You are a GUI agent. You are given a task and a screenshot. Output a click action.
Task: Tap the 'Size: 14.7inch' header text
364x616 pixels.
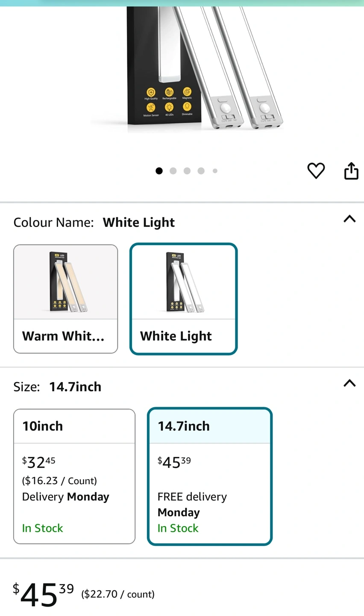click(x=58, y=387)
